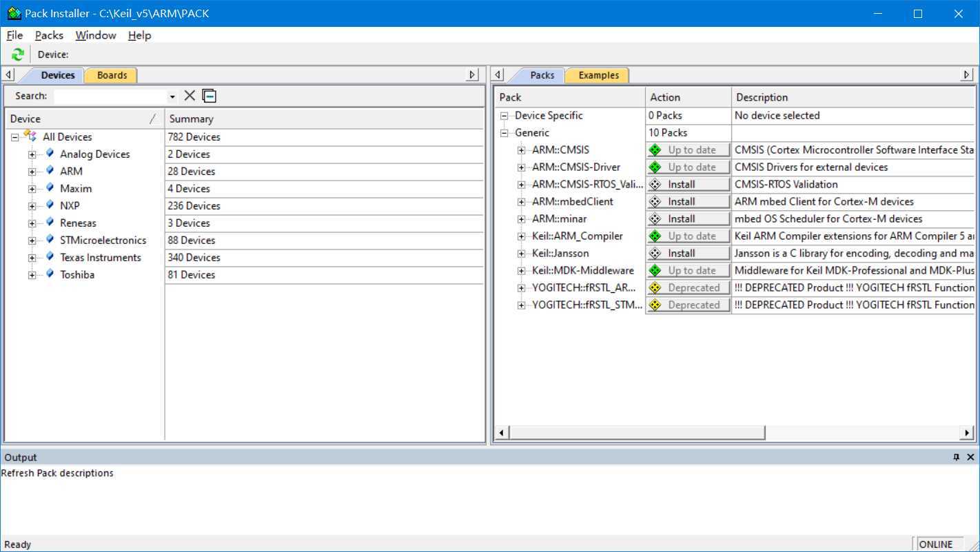The height and width of the screenshot is (552, 980).
Task: Click the Summary column header
Action: click(325, 119)
